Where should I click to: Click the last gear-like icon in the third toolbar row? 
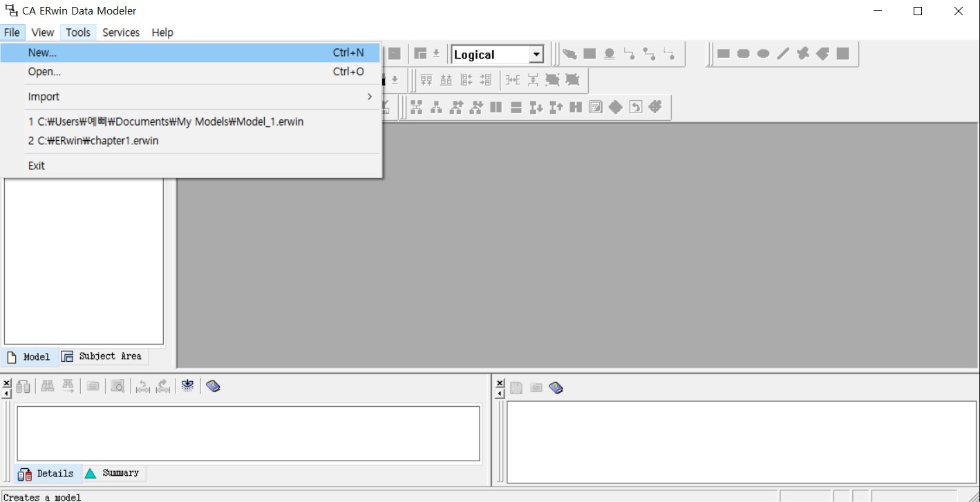pyautogui.click(x=655, y=107)
